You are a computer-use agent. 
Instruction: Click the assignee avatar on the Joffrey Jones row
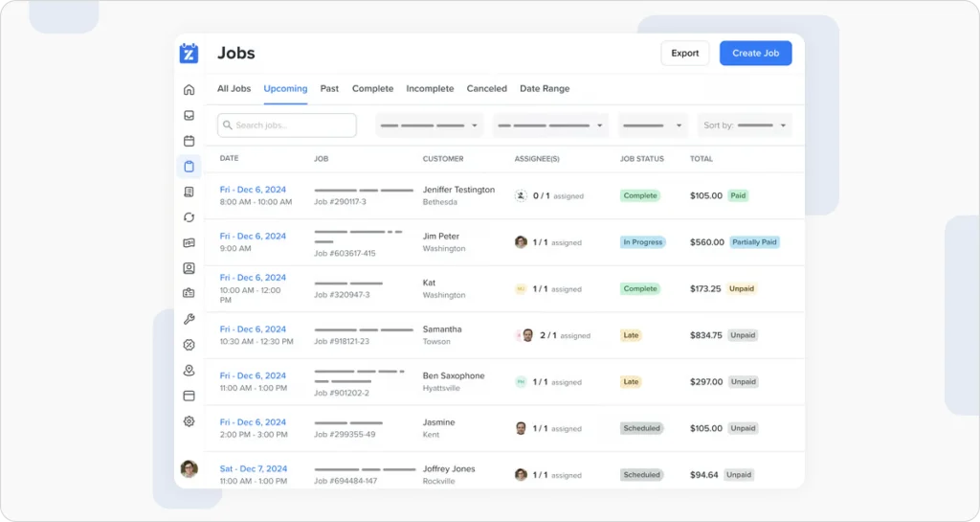click(521, 475)
